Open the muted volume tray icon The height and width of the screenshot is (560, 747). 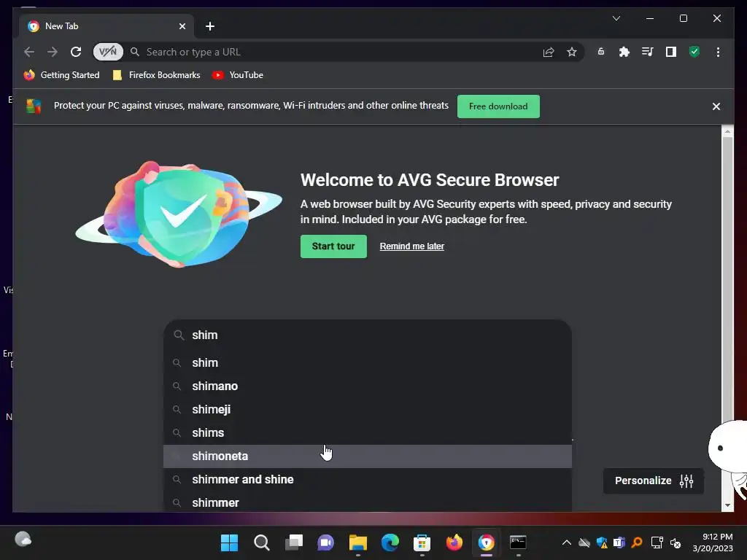(676, 542)
